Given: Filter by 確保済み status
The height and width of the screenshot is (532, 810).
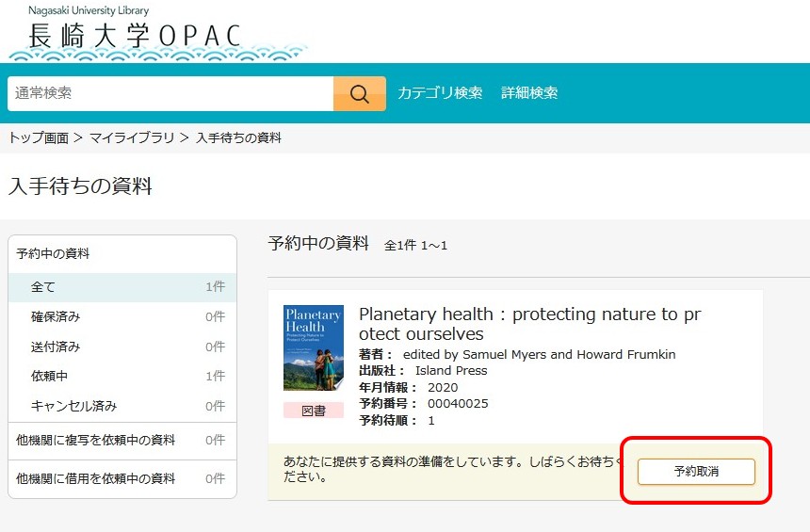Looking at the screenshot, I should [x=56, y=317].
